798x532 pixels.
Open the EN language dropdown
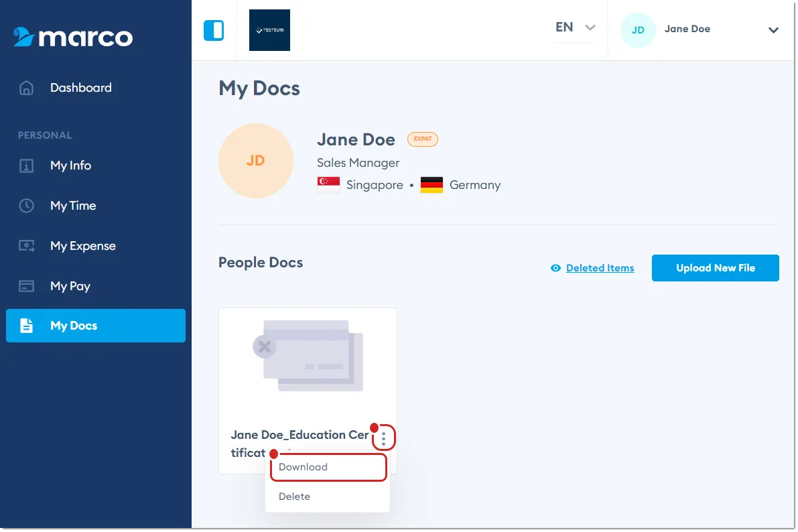click(575, 27)
